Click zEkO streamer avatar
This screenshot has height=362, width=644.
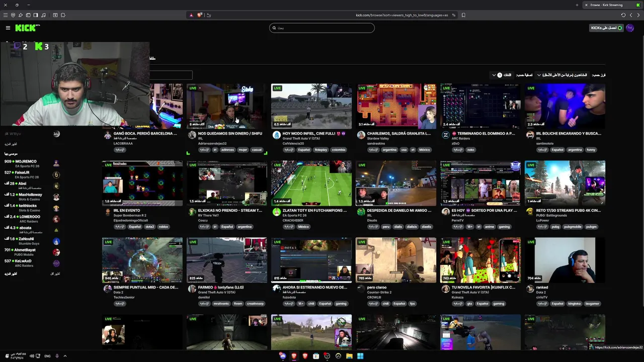tap(445, 135)
